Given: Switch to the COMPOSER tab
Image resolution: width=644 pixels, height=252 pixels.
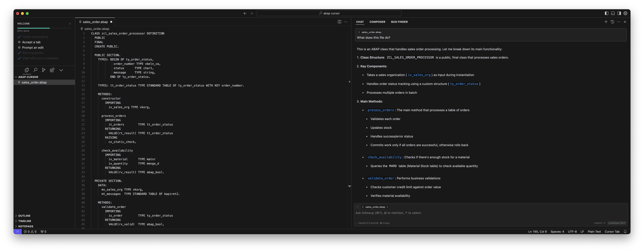Looking at the screenshot, I should [x=377, y=22].
